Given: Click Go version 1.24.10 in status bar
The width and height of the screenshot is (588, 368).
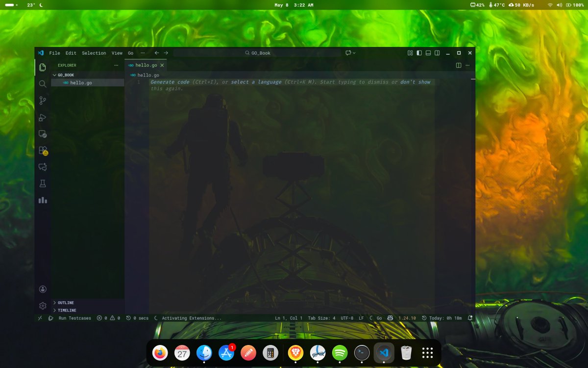Looking at the screenshot, I should [407, 318].
